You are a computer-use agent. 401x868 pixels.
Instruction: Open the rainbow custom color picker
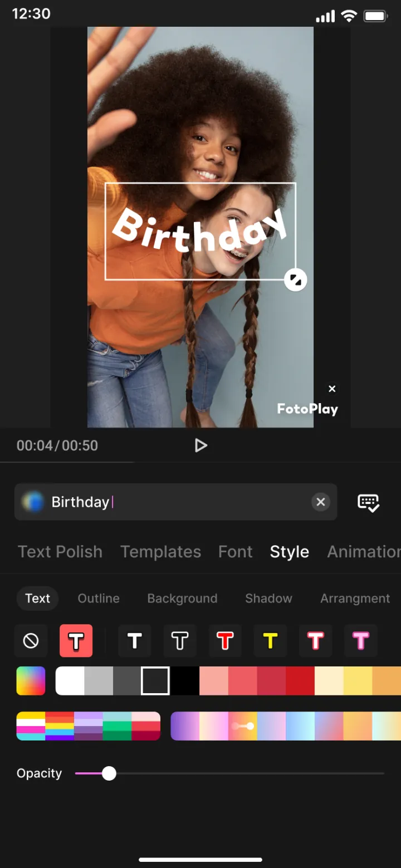31,680
